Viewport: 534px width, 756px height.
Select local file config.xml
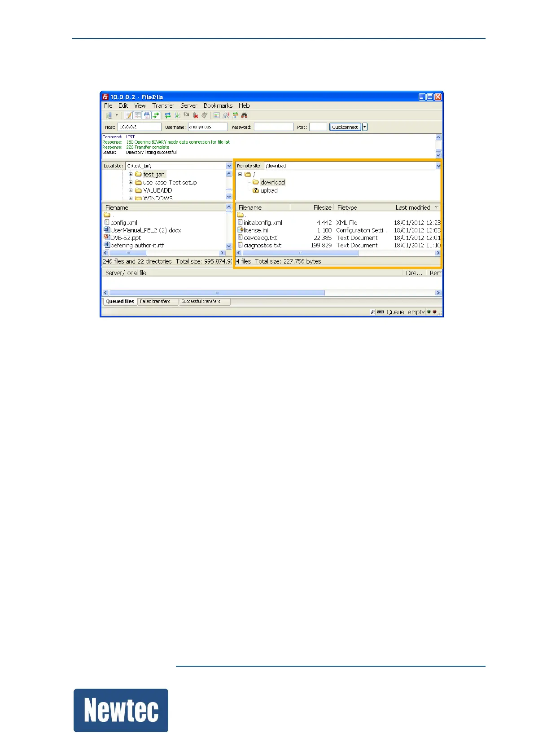[124, 223]
